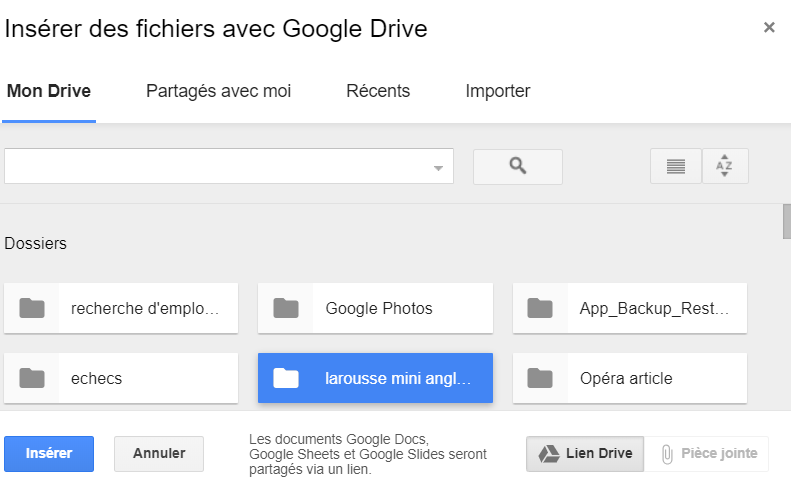The width and height of the screenshot is (791, 487).
Task: Click the search magnifier button
Action: 518,167
